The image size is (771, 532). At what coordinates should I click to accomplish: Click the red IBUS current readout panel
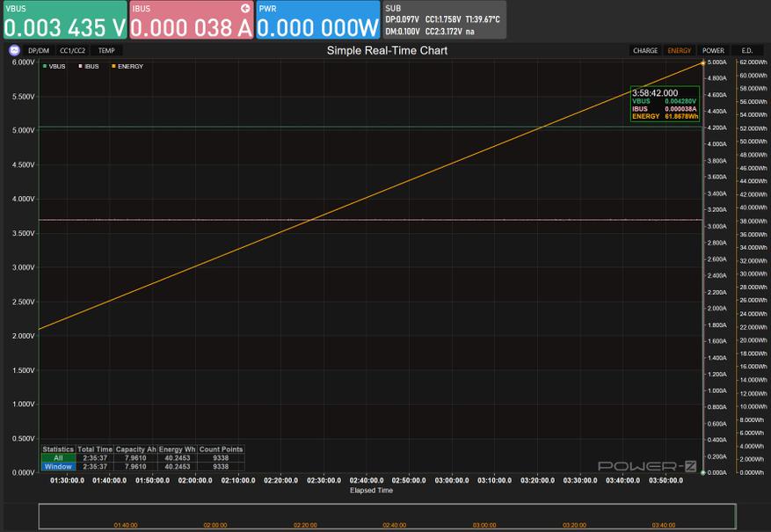pyautogui.click(x=192, y=19)
